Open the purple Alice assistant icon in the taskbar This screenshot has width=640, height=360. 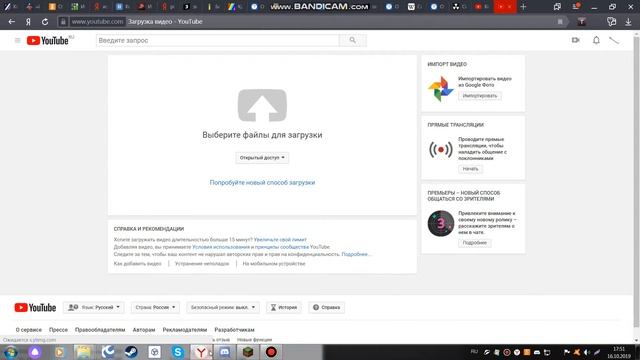click(35, 352)
